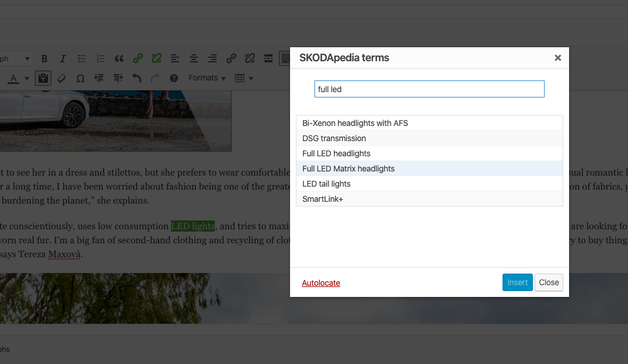
Task: Select 'DSG transmission' in terms list
Action: [430, 138]
